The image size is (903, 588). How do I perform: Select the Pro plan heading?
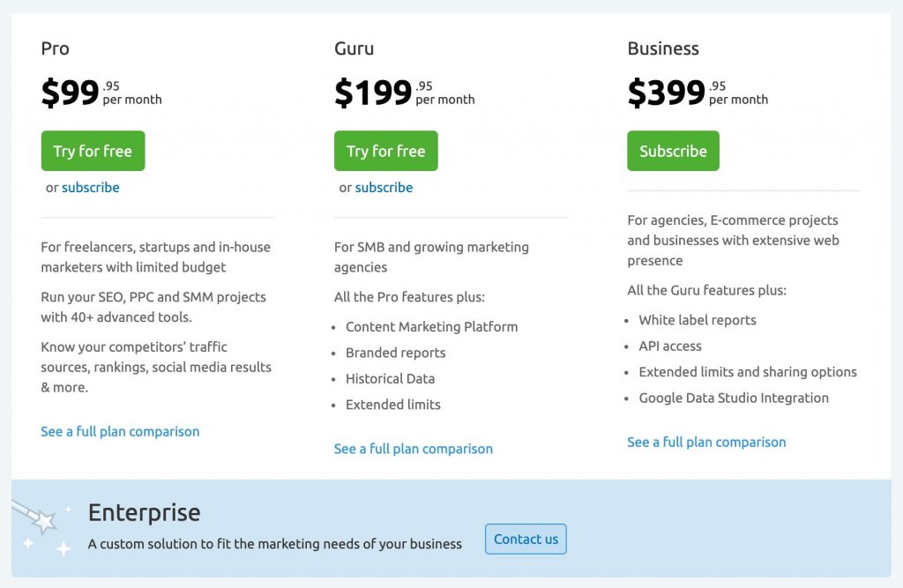pos(55,49)
